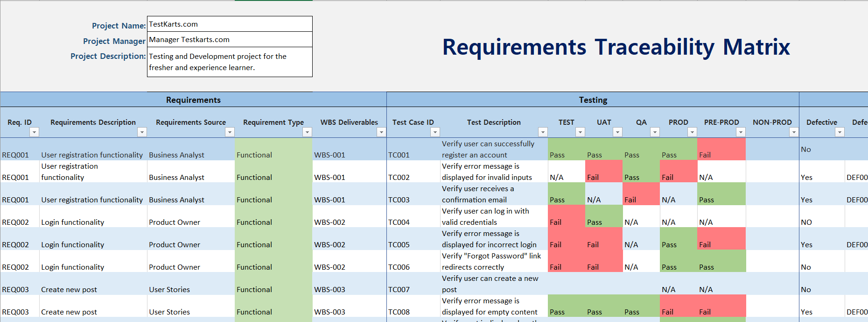Image resolution: width=868 pixels, height=322 pixels.
Task: Select the Project Name field TestKarts.com
Action: [x=230, y=24]
